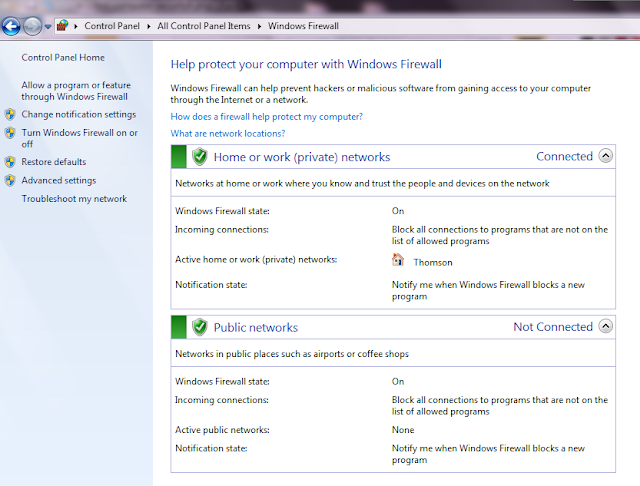Click the firewall brick icon in address bar

[x=62, y=26]
